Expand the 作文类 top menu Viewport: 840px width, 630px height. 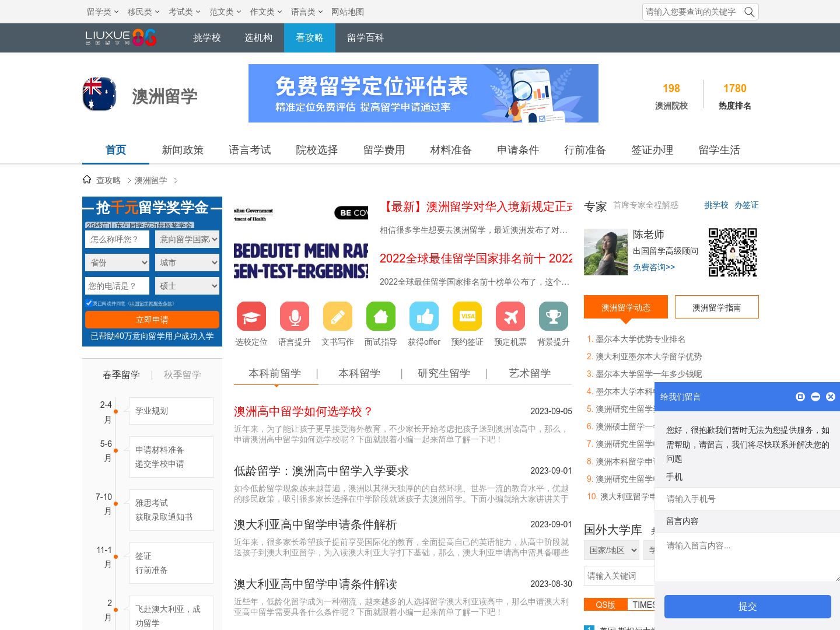(266, 12)
